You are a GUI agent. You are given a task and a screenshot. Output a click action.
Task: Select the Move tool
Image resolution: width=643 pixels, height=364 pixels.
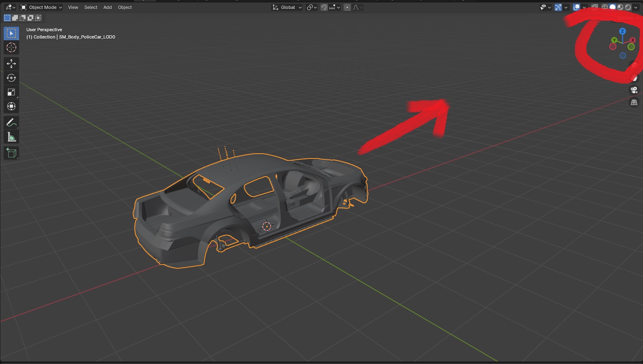[11, 64]
